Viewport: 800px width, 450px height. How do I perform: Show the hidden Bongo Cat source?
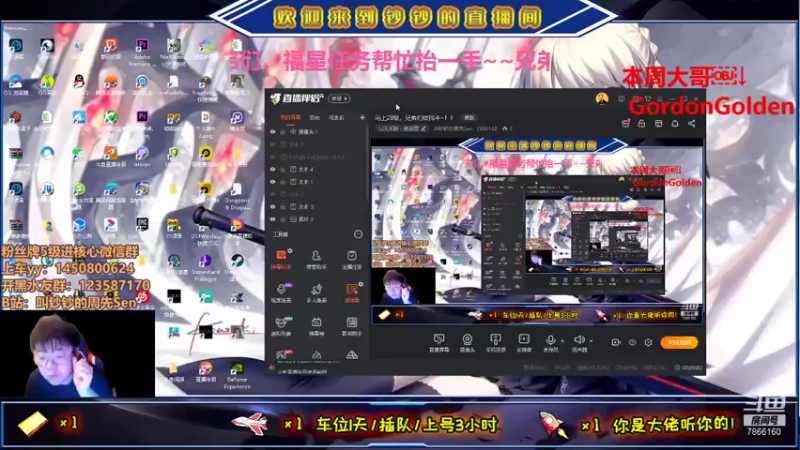coord(273,157)
